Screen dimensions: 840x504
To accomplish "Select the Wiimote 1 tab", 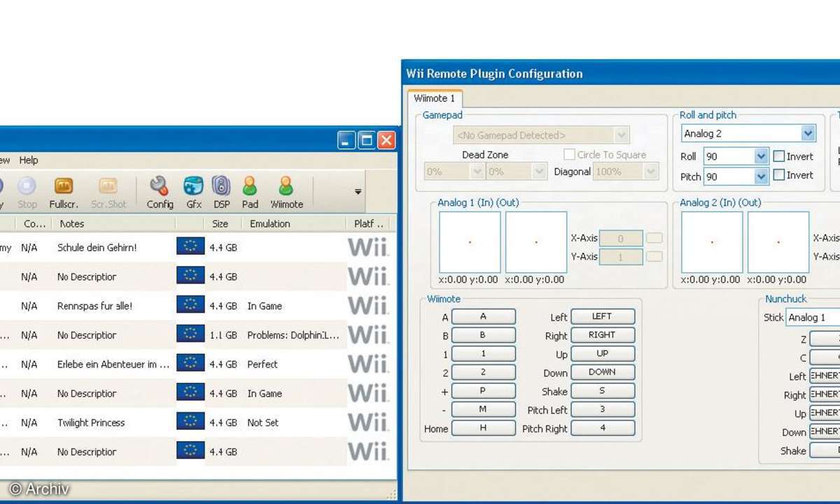I will click(435, 98).
